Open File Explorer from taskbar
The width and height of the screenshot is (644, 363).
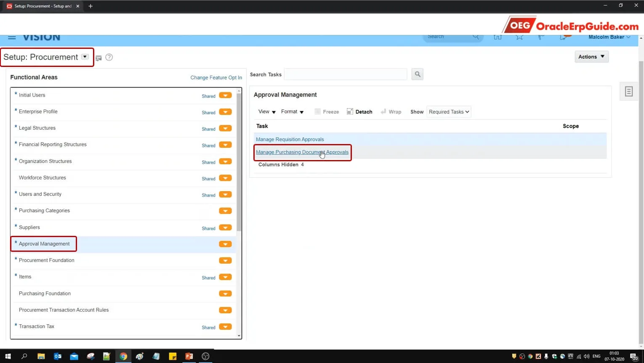(x=41, y=356)
